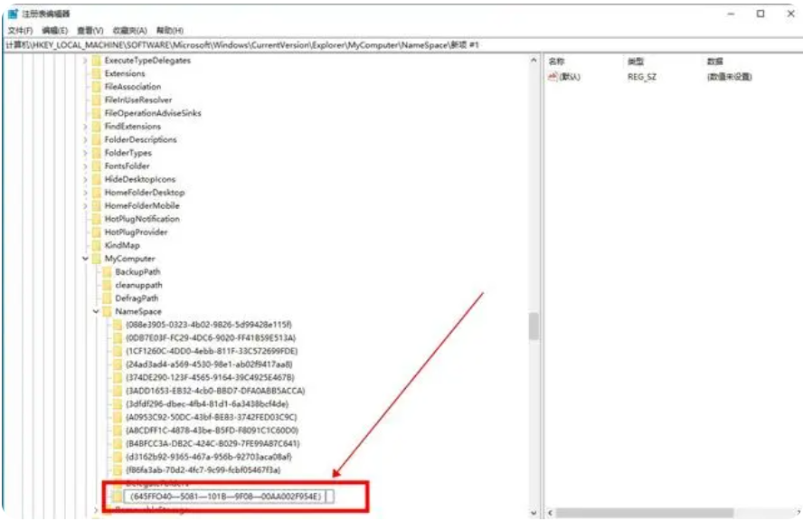Click the {645FFO40-5081-101B-9F08-00AA002F954E} rename field
812x521 pixels.
point(229,497)
